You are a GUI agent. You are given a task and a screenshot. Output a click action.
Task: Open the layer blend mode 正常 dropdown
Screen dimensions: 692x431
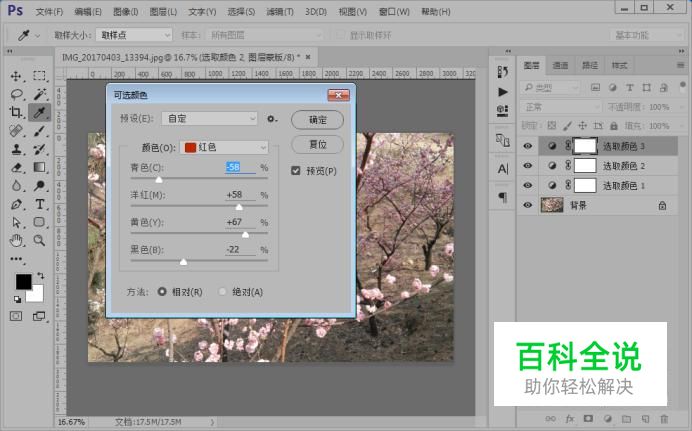(x=561, y=107)
